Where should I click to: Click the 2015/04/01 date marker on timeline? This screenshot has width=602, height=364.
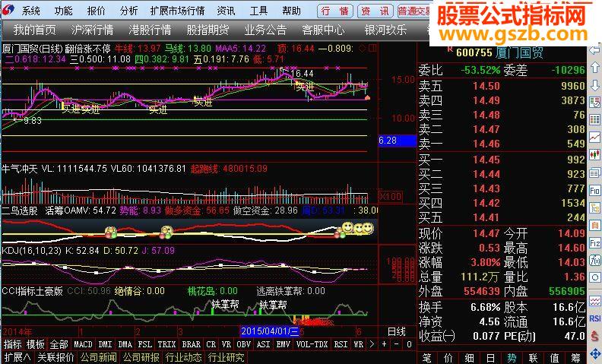[270, 331]
